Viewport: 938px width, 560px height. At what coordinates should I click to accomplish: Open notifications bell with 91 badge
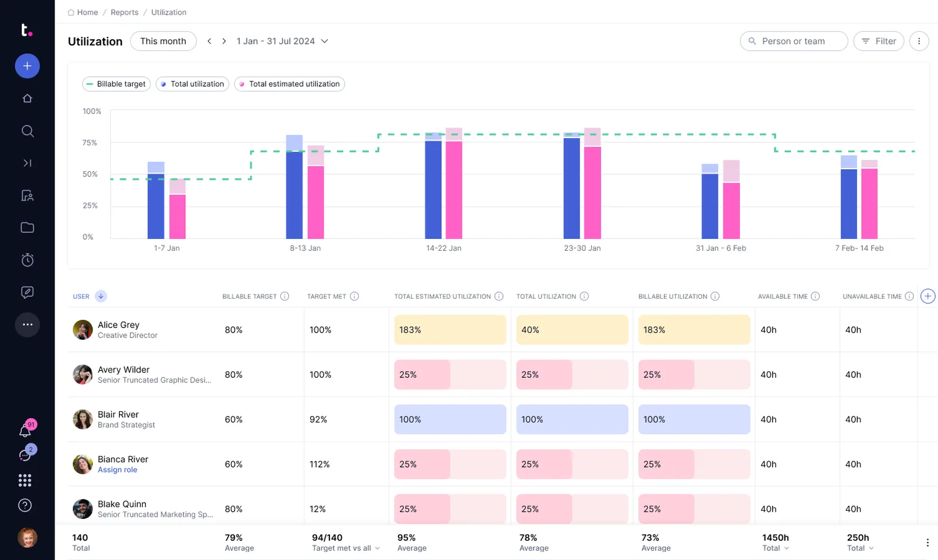25,431
